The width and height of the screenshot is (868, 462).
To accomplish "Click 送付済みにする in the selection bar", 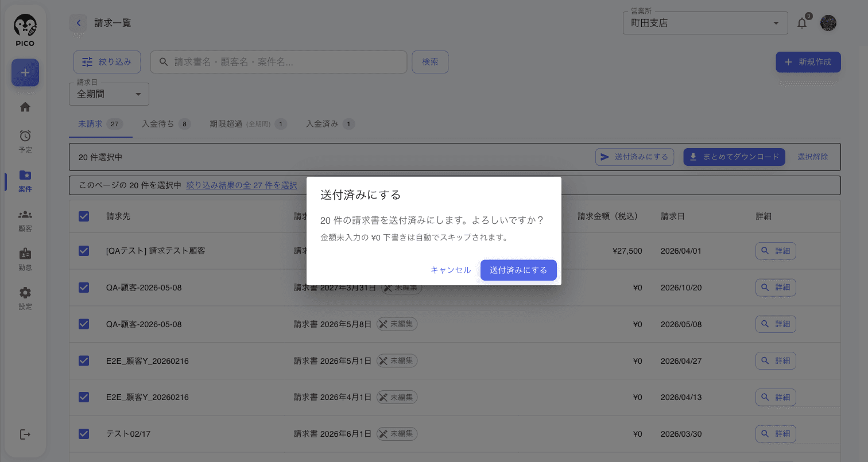I will pos(634,157).
